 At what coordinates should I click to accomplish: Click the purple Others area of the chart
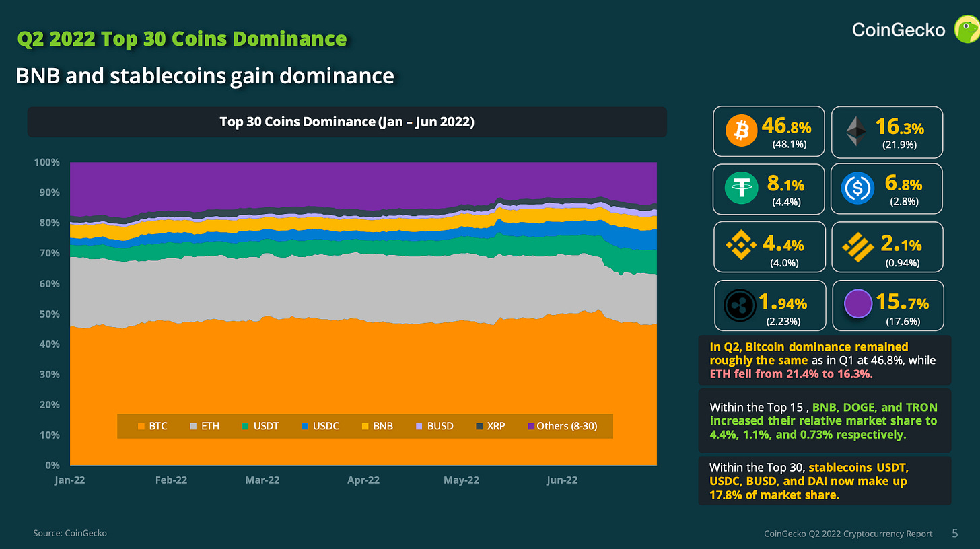coord(363,185)
